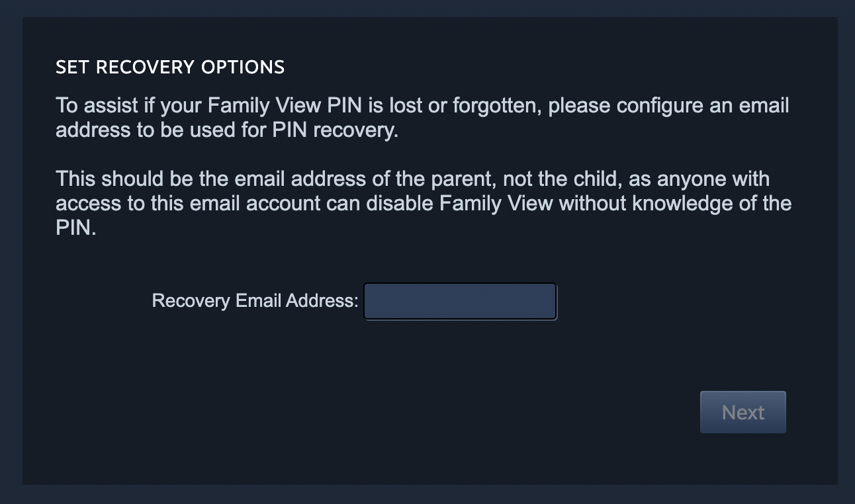855x504 pixels.
Task: Click the paragraph starting with 'This should be'
Action: click(x=424, y=202)
